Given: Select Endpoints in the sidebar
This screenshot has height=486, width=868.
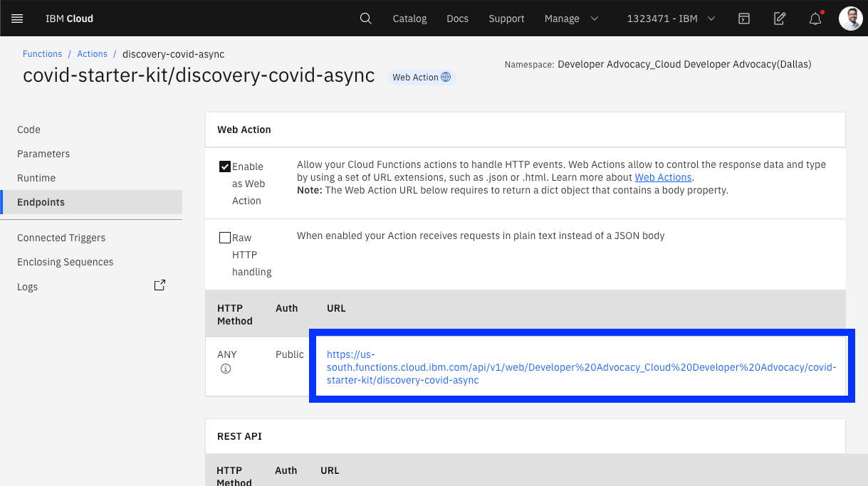Looking at the screenshot, I should (x=91, y=202).
